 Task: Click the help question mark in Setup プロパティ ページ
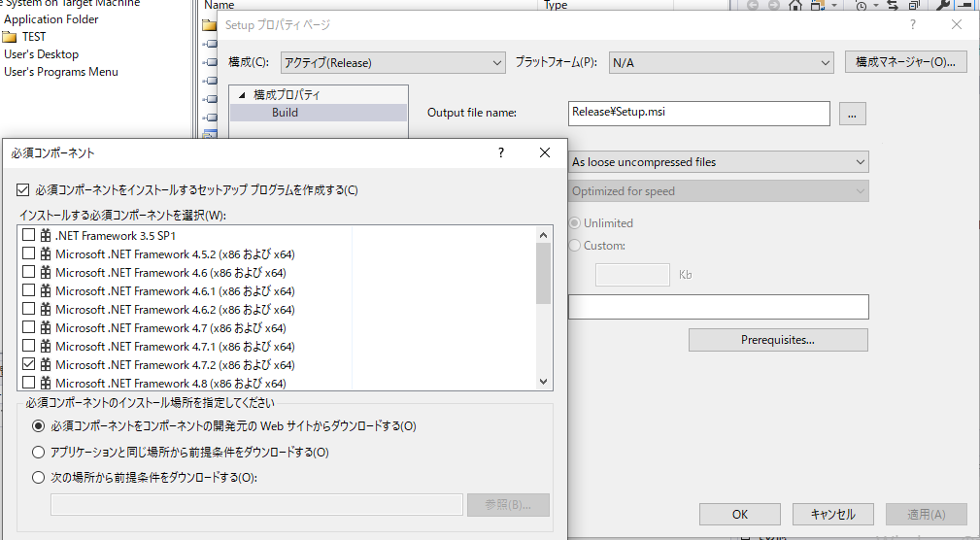tap(913, 24)
